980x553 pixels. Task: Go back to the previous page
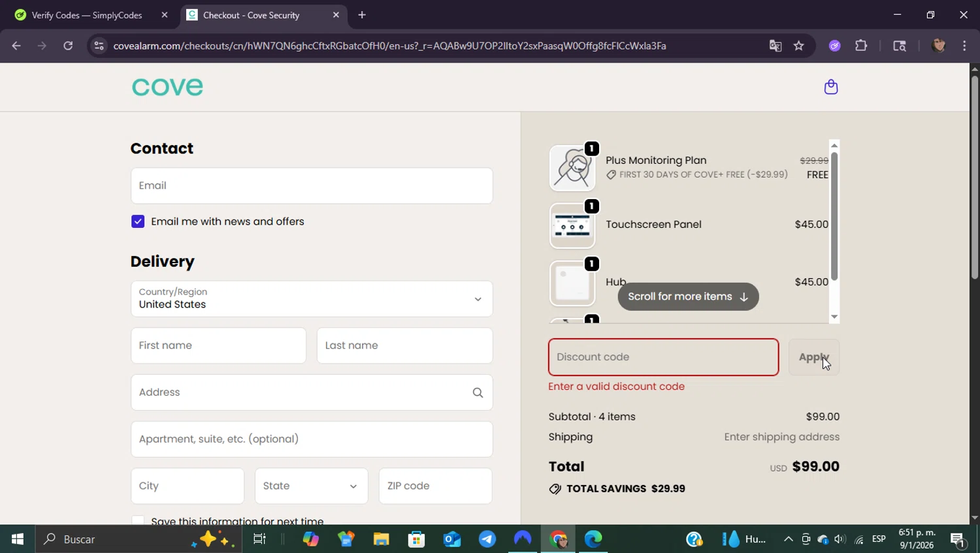coord(16,46)
